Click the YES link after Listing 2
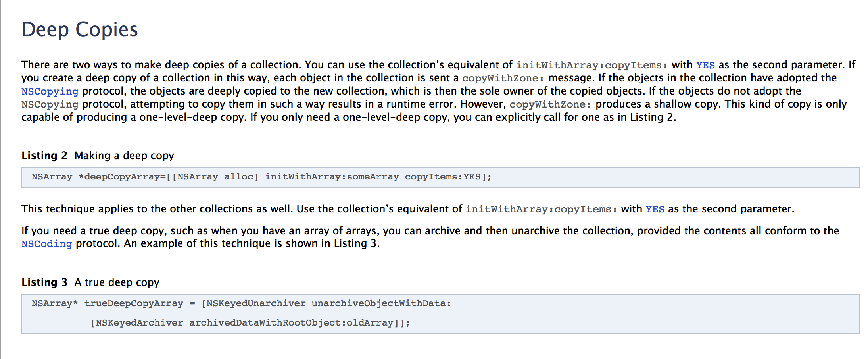This screenshot has width=868, height=359. (655, 209)
